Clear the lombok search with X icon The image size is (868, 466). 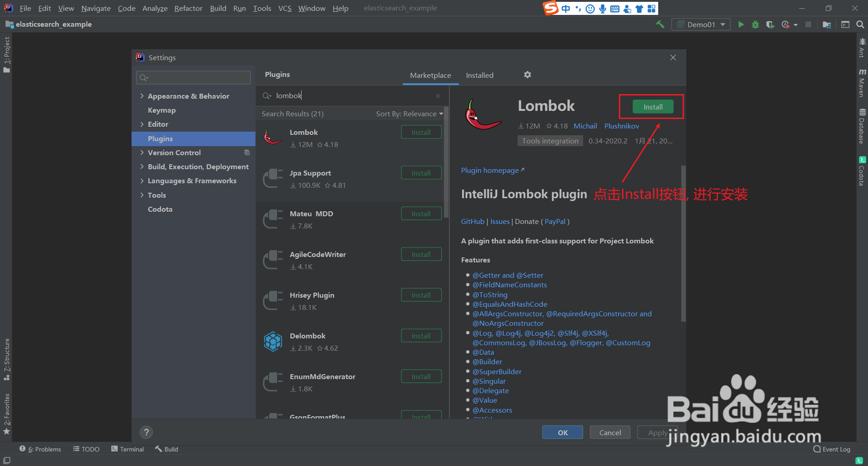coord(438,96)
